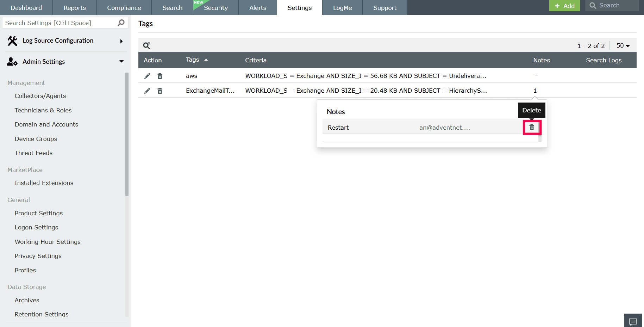Click the sidebar vertical scrollbar
The height and width of the screenshot is (327, 644).
pyautogui.click(x=127, y=134)
